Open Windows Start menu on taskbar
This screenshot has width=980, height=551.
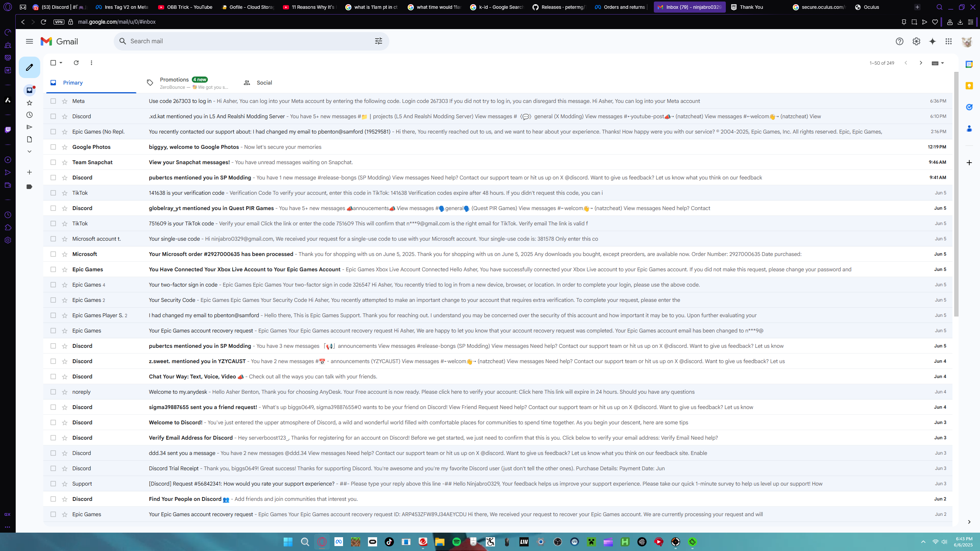pyautogui.click(x=288, y=542)
